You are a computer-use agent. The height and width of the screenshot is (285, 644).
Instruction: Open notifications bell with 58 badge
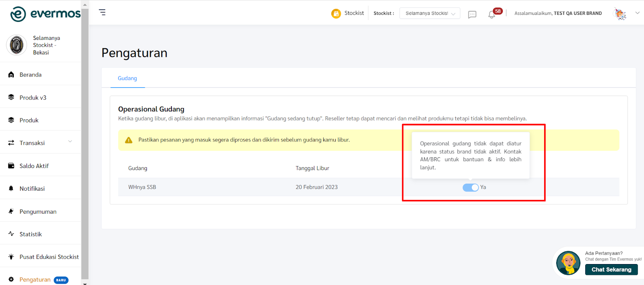(x=491, y=15)
